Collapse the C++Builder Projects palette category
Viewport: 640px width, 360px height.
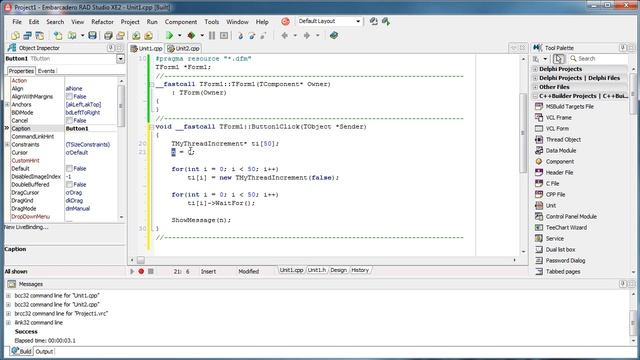coord(535,96)
